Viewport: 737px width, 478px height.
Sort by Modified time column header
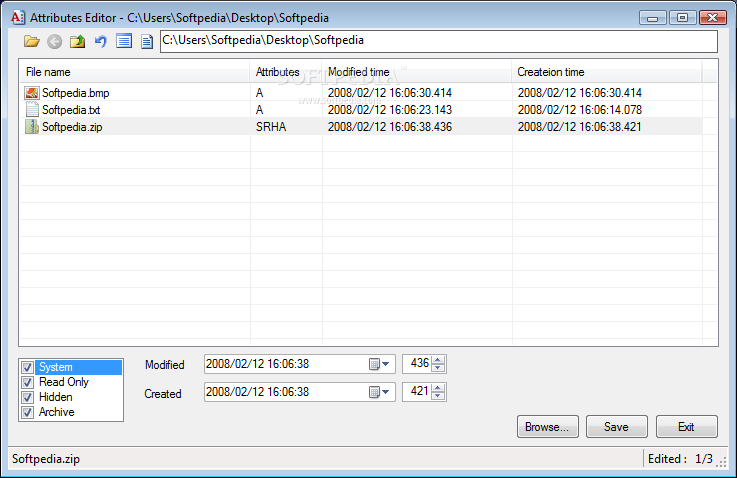[417, 72]
